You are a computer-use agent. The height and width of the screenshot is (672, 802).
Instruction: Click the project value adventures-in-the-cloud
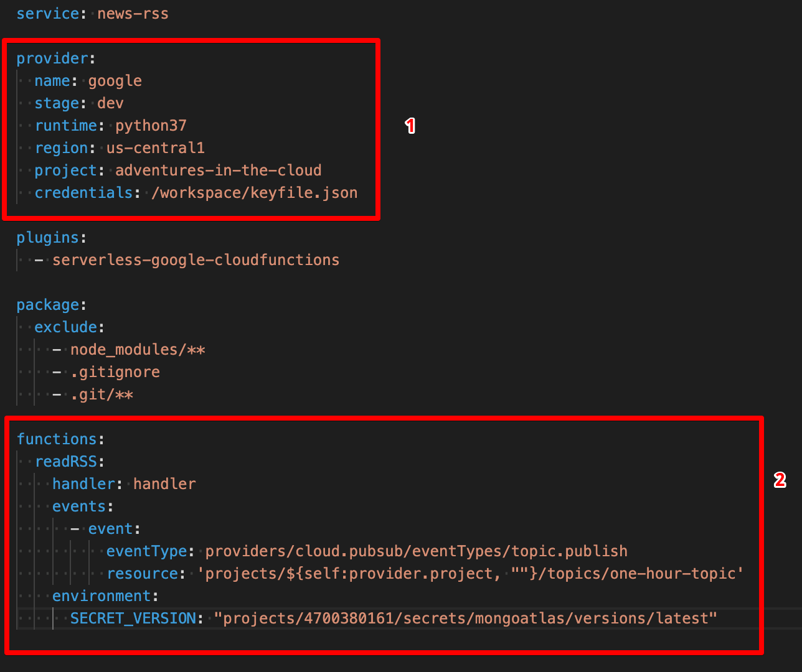point(218,170)
